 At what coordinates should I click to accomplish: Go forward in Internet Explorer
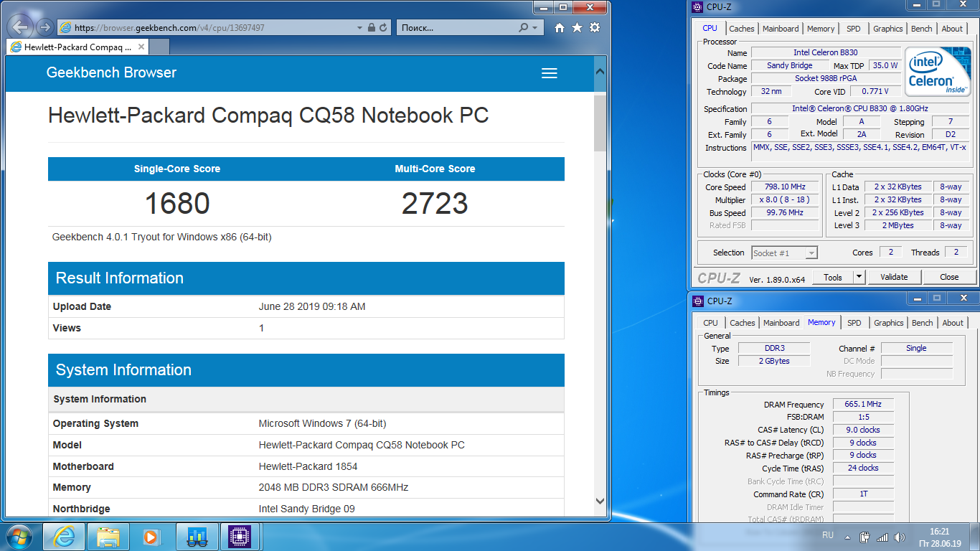(44, 27)
